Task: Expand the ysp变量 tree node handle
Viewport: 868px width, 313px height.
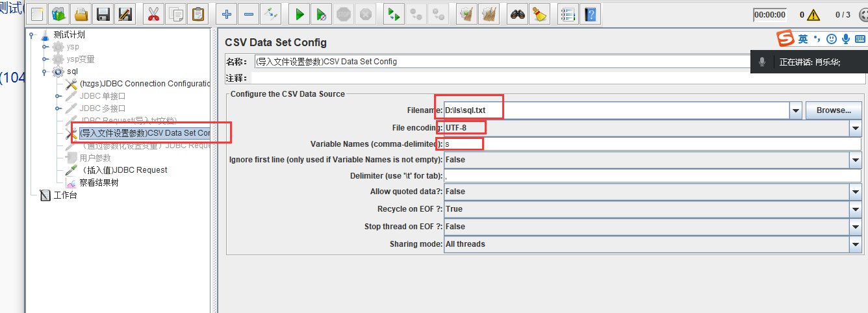Action: 45,59
